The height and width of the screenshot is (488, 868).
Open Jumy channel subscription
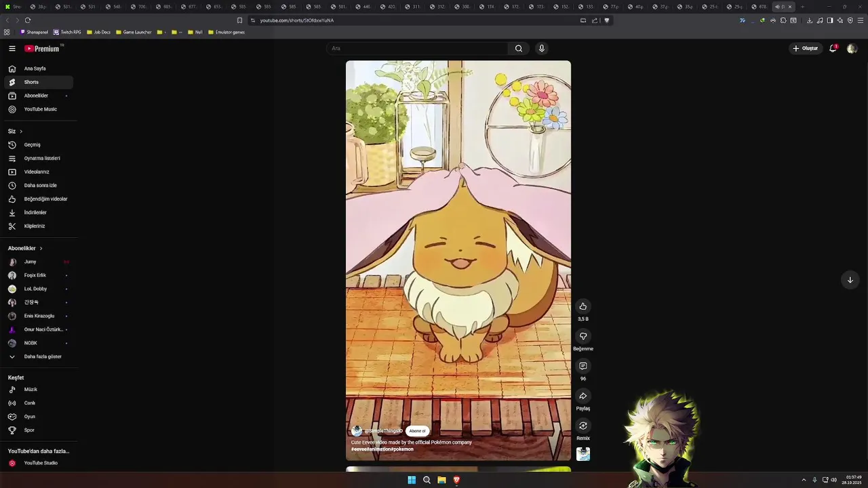coord(39,262)
